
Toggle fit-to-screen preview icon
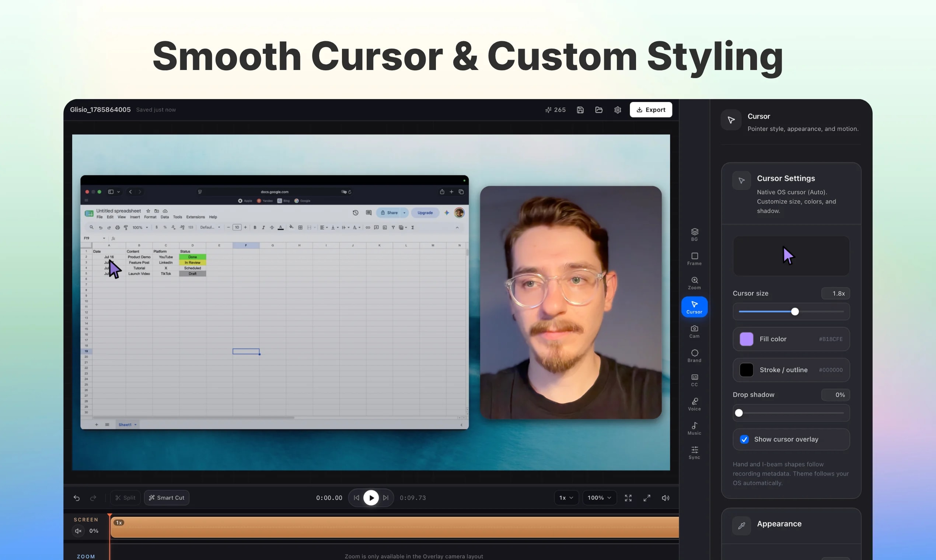tap(628, 498)
